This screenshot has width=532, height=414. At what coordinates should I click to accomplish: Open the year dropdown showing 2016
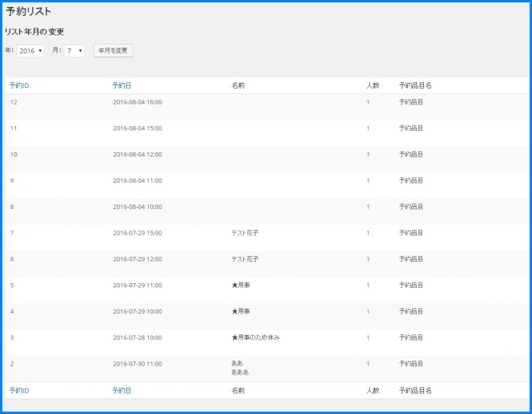[x=30, y=51]
